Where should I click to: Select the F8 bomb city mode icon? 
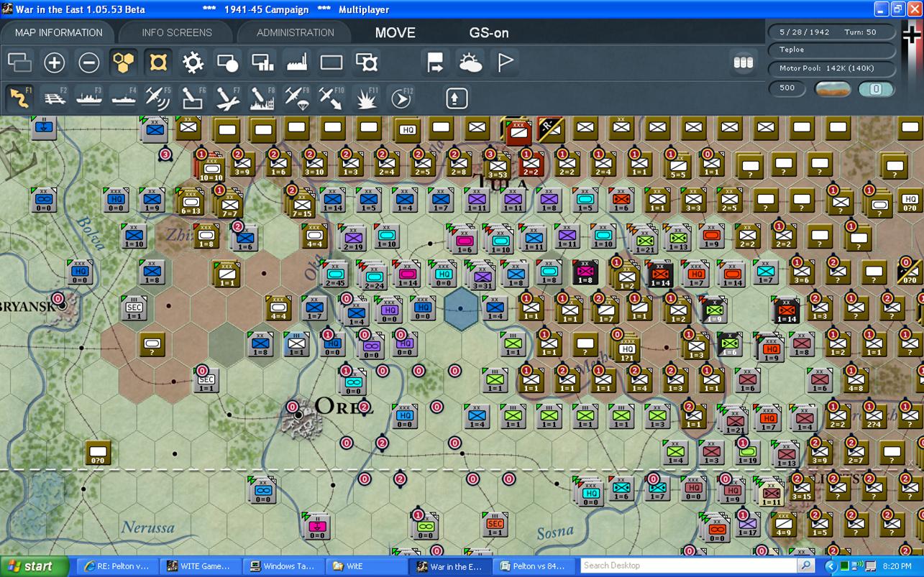click(262, 98)
